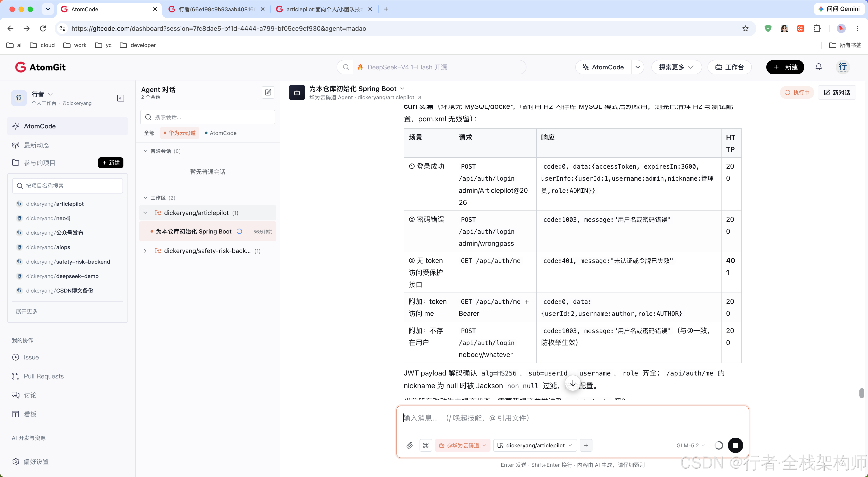
Task: Click the 新对话 button
Action: pyautogui.click(x=837, y=92)
